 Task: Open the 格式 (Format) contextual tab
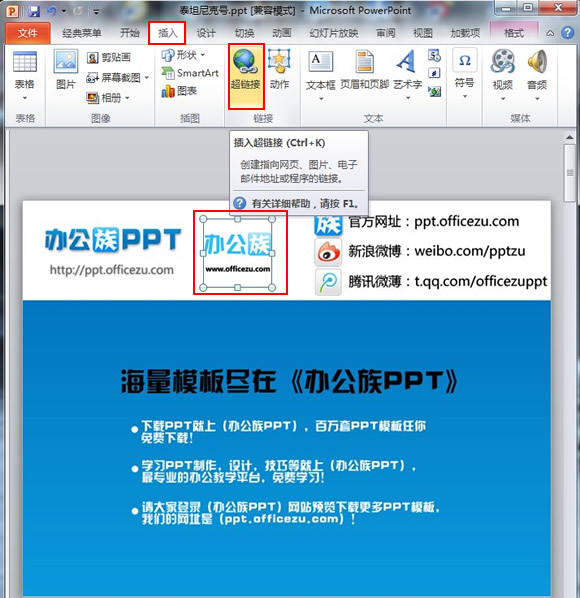[514, 33]
